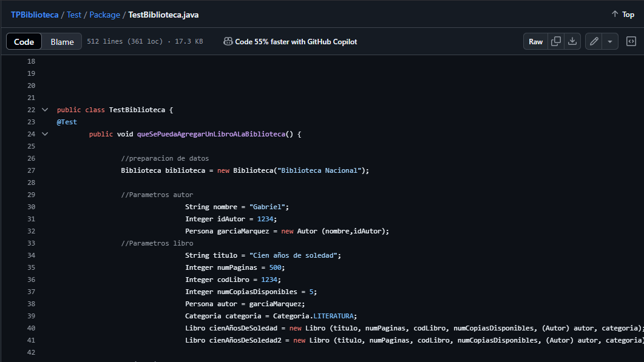Collapse the test method at line 24
Viewport: 644px width, 362px height.
44,133
